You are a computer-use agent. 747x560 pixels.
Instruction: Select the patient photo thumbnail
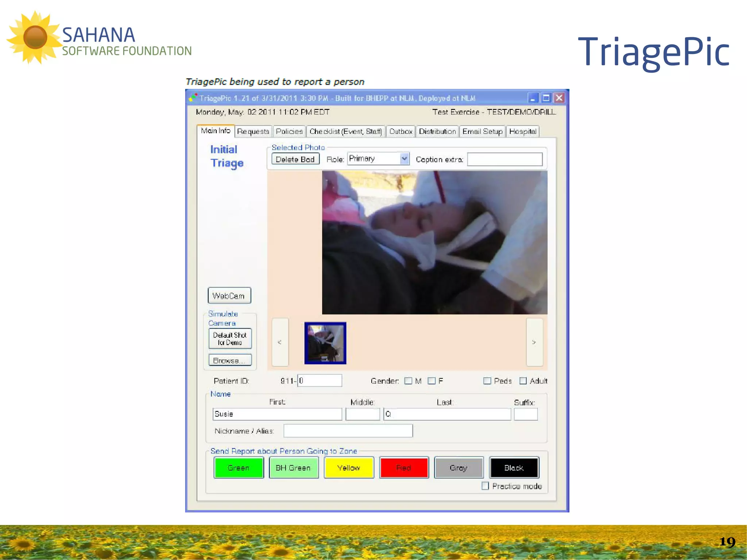325,343
